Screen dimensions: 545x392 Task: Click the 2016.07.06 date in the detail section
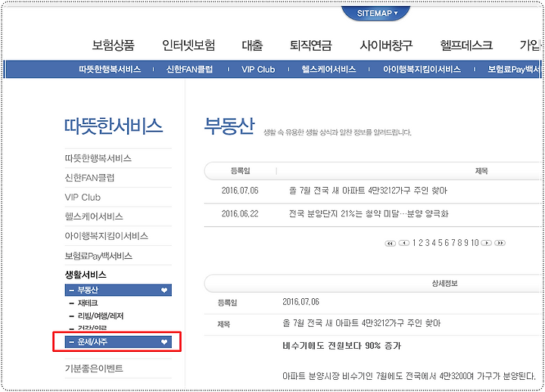(301, 302)
